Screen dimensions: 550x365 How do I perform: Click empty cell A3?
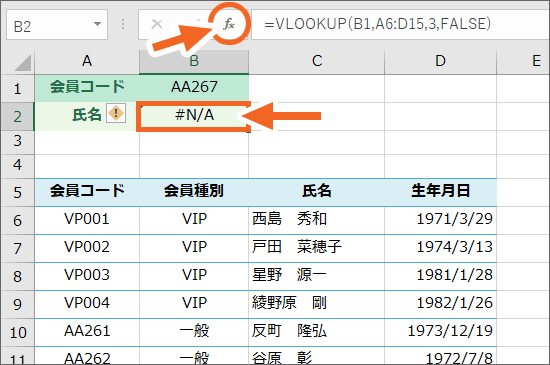click(87, 142)
